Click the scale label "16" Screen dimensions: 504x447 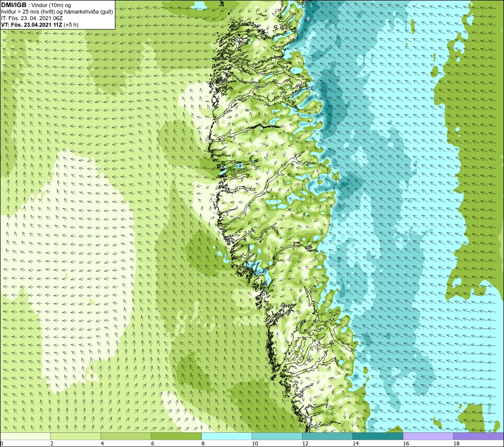[406, 443]
